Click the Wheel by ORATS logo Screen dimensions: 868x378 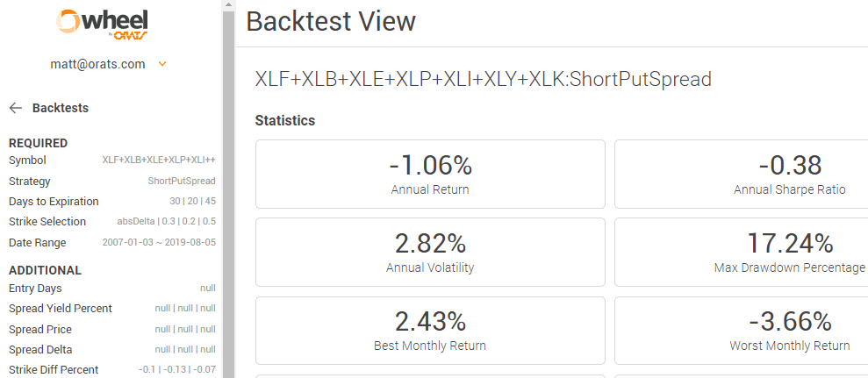pos(102,25)
